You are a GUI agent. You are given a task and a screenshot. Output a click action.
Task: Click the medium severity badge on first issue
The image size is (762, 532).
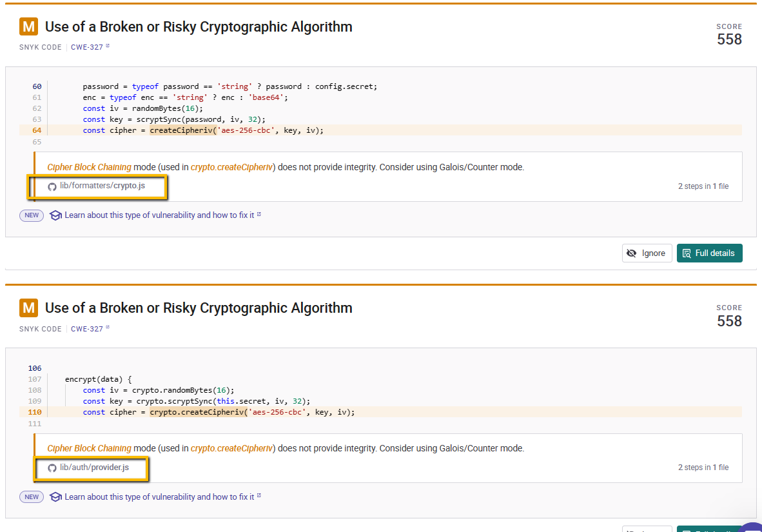28,26
